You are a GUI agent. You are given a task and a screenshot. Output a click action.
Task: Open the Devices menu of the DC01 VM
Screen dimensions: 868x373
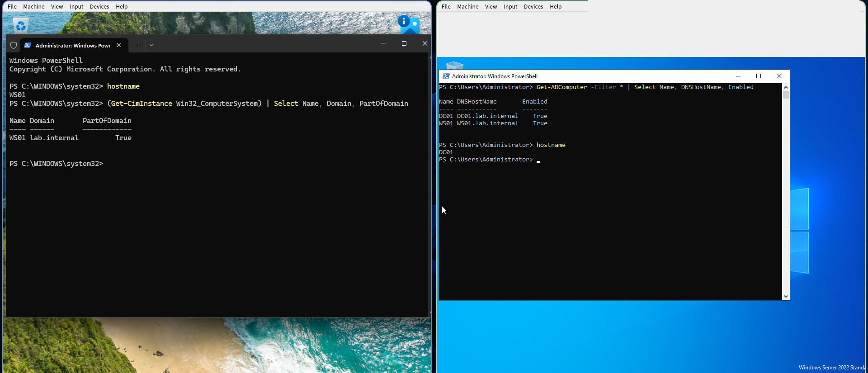[x=533, y=7]
